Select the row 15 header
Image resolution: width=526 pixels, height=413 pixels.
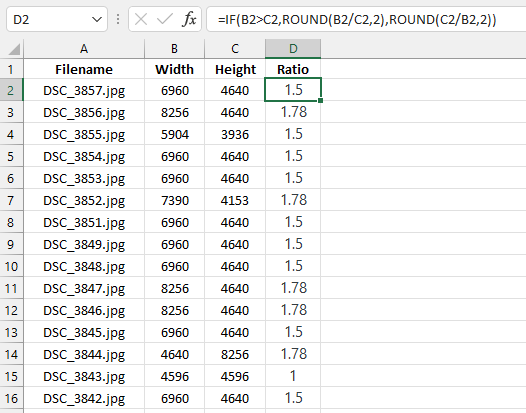click(11, 376)
